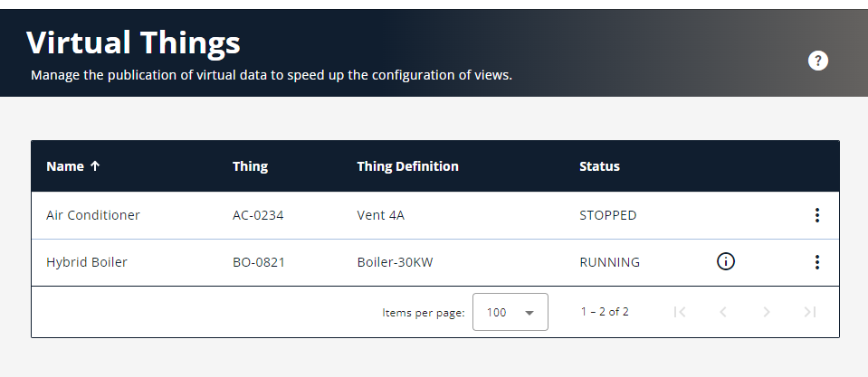This screenshot has height=377, width=868.
Task: Open the Hybrid Boiler row options menu
Action: coord(817,262)
